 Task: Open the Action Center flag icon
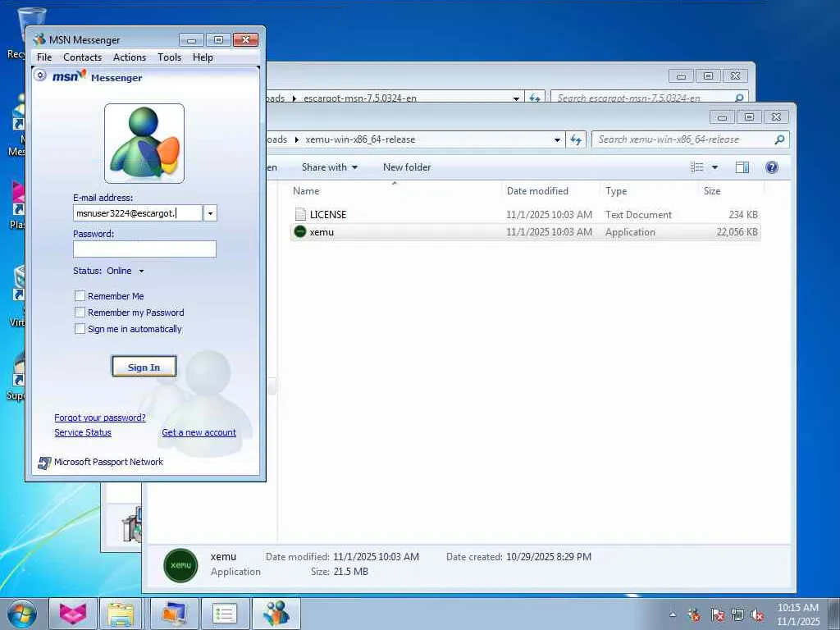(x=717, y=614)
